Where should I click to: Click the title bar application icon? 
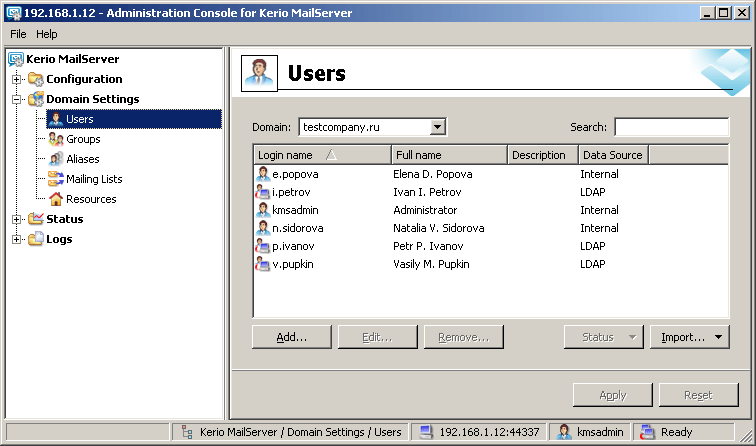(x=14, y=13)
